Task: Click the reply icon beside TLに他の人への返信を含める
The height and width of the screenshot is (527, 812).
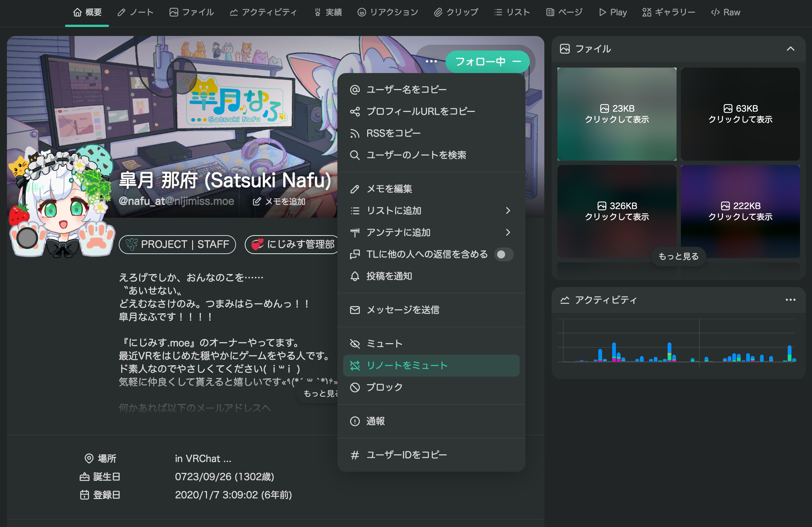Action: [355, 254]
